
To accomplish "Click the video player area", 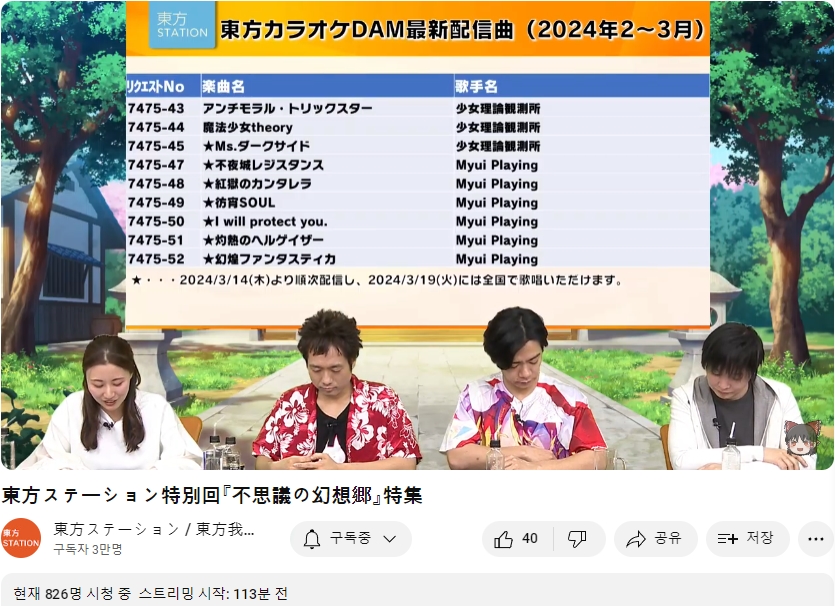I will click(418, 235).
